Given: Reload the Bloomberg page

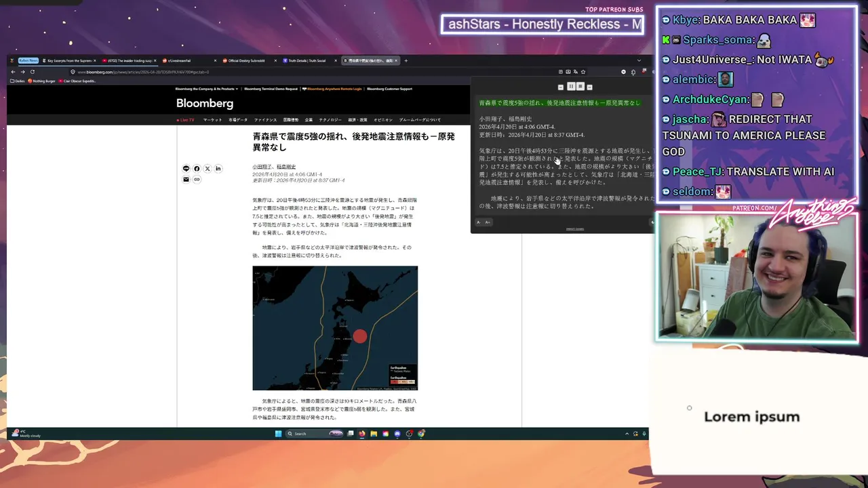Looking at the screenshot, I should pos(32,72).
